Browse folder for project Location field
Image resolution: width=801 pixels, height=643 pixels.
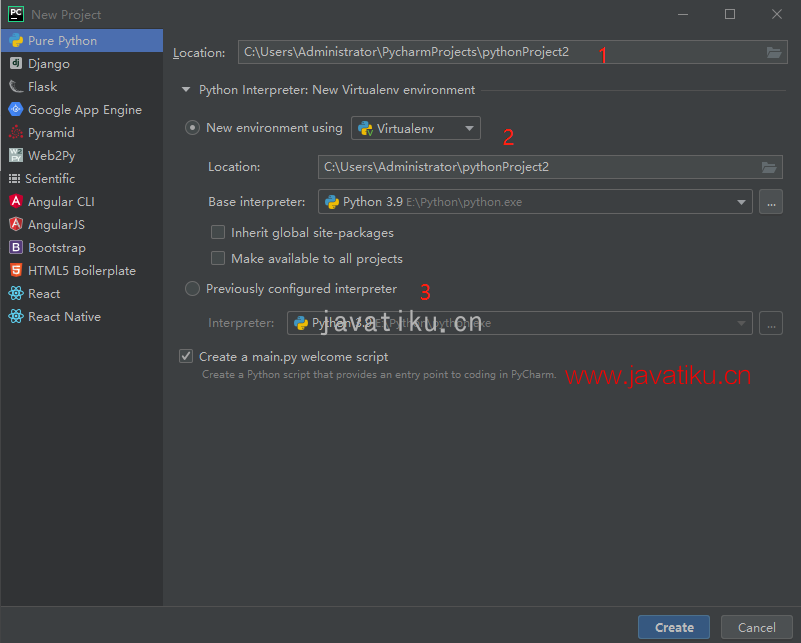pyautogui.click(x=774, y=52)
